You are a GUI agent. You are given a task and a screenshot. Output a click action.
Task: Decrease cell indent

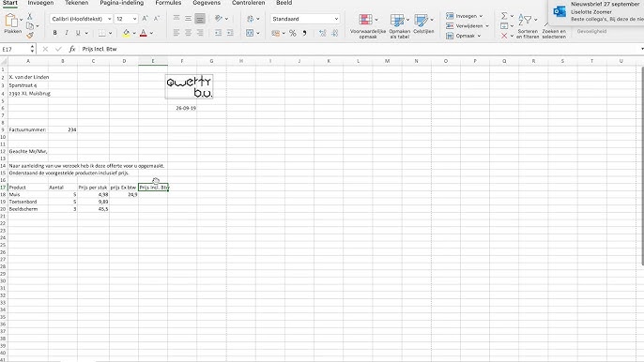[218, 33]
